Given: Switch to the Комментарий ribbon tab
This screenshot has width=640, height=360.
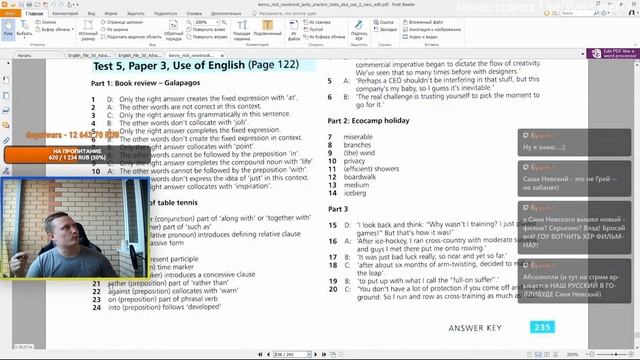Looking at the screenshot, I should 65,13.
